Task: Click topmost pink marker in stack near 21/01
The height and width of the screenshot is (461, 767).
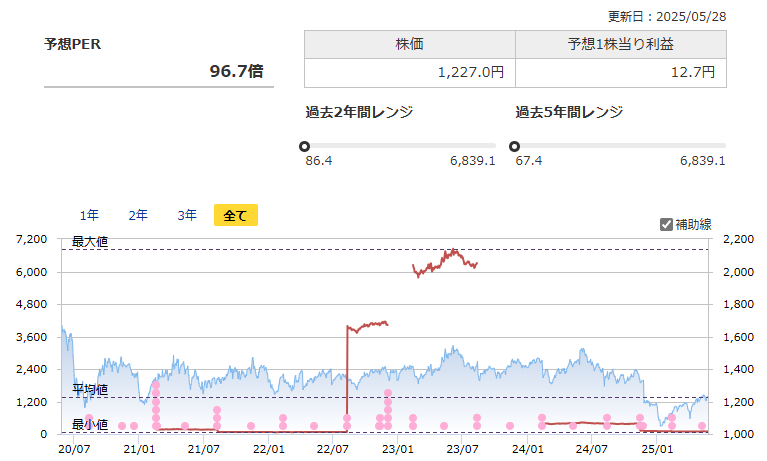Action: coord(156,385)
